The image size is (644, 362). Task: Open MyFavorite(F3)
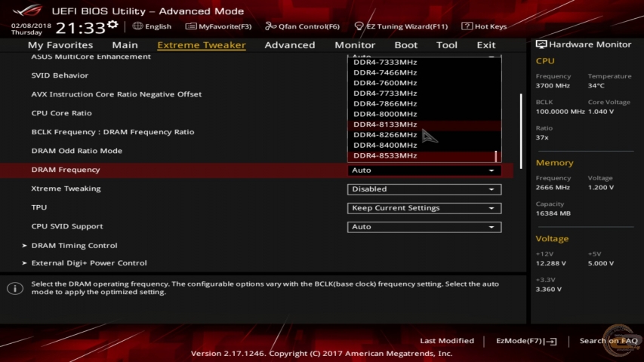click(x=218, y=26)
